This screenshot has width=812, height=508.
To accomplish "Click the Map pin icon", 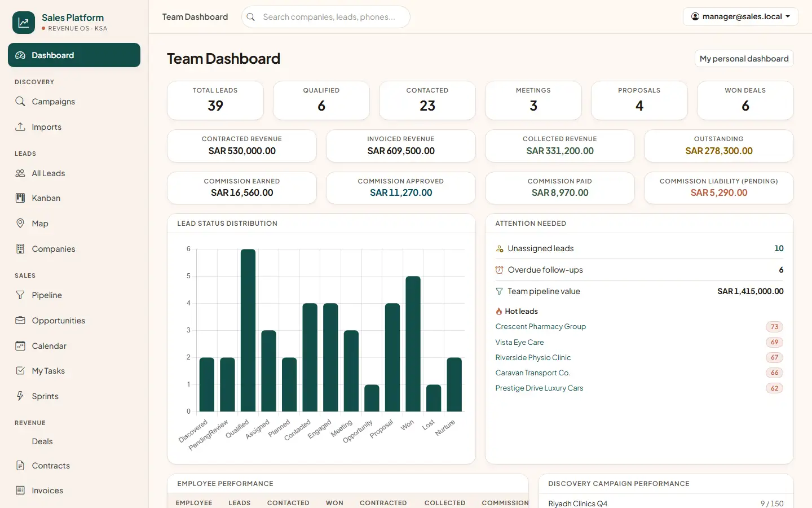I will pos(20,224).
